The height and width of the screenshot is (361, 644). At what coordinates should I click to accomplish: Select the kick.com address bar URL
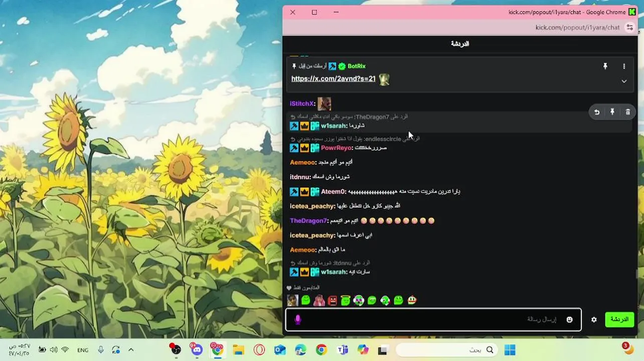tap(577, 28)
